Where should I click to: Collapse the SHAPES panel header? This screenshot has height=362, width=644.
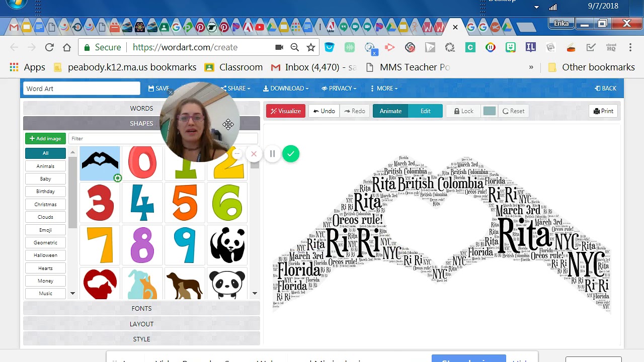[x=141, y=123]
